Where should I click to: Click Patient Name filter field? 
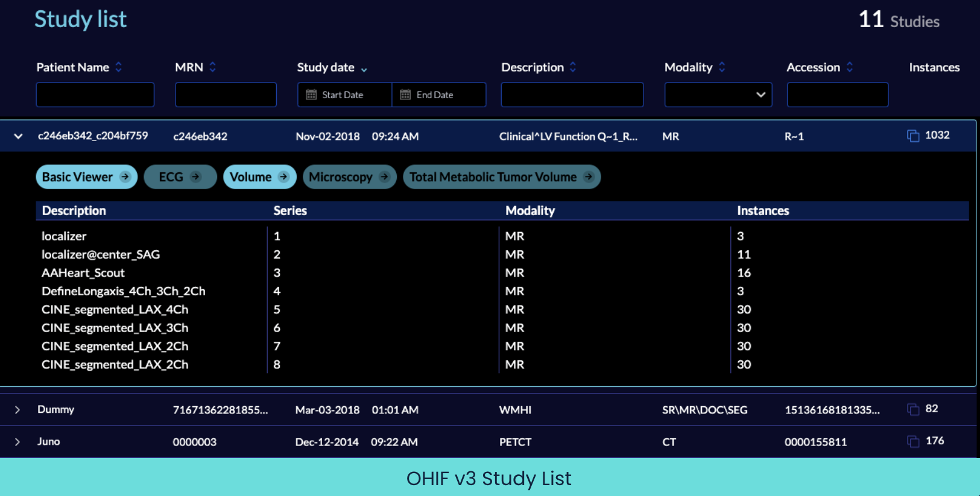[95, 95]
